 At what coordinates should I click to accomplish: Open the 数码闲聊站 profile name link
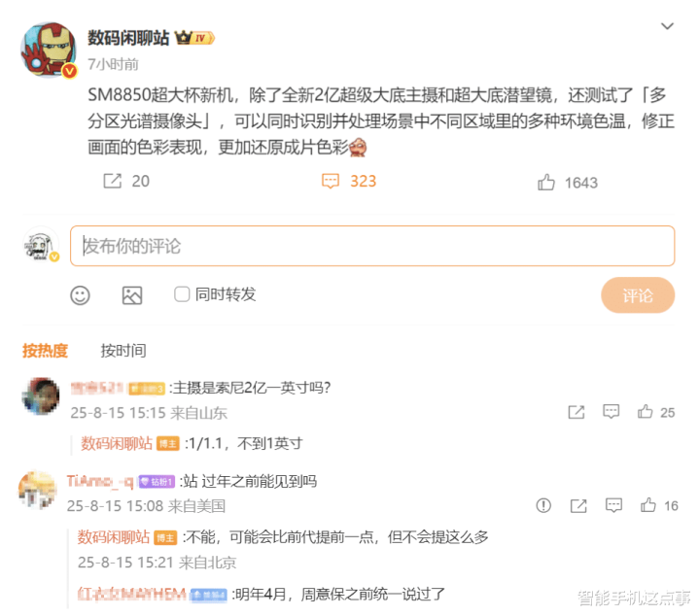tap(128, 38)
